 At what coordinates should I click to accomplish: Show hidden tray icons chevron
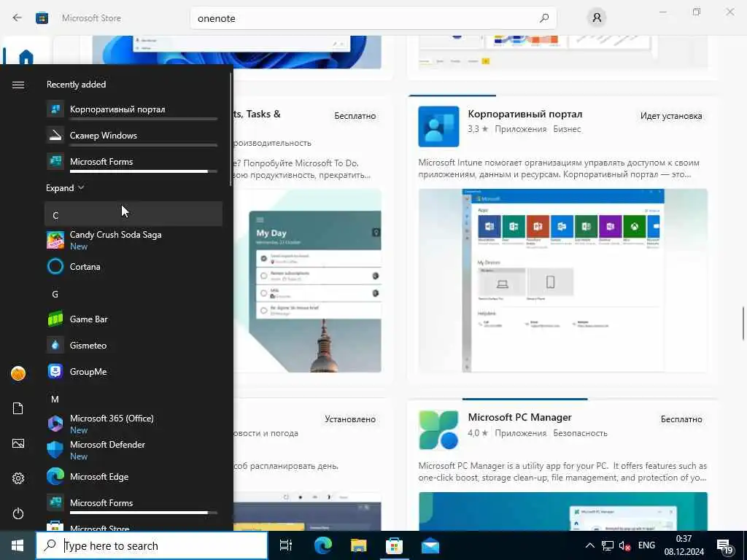[x=589, y=545]
